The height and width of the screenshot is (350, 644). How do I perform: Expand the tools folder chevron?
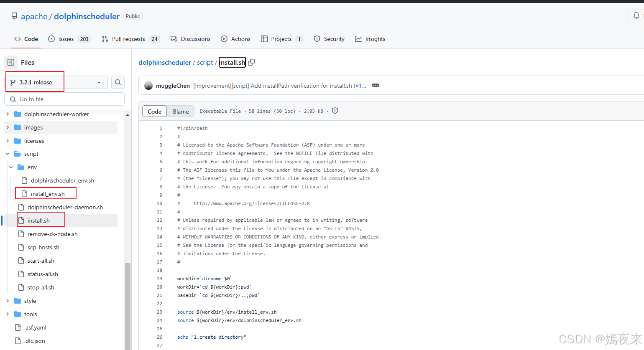click(8, 314)
